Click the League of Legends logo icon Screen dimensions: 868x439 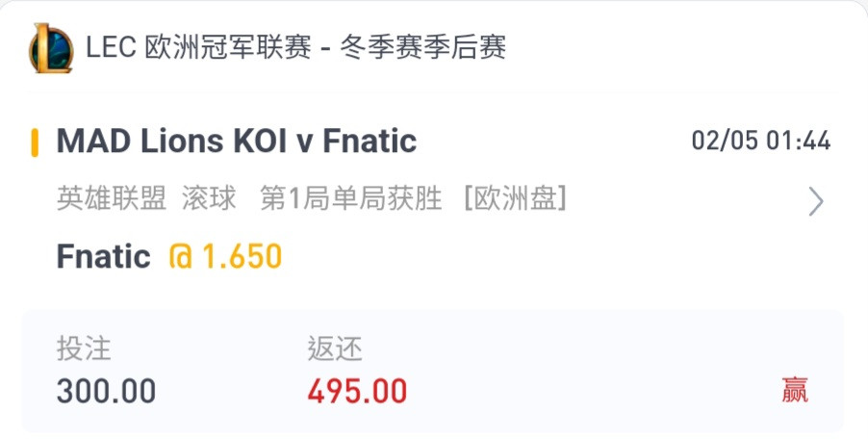click(51, 48)
